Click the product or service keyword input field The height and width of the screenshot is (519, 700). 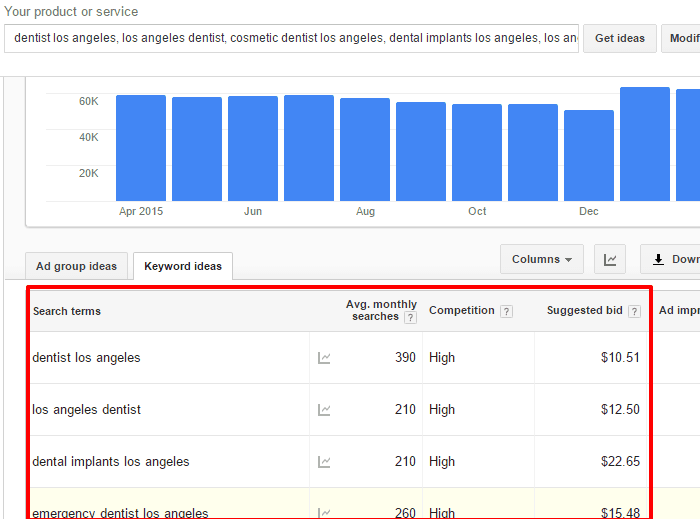(291, 38)
